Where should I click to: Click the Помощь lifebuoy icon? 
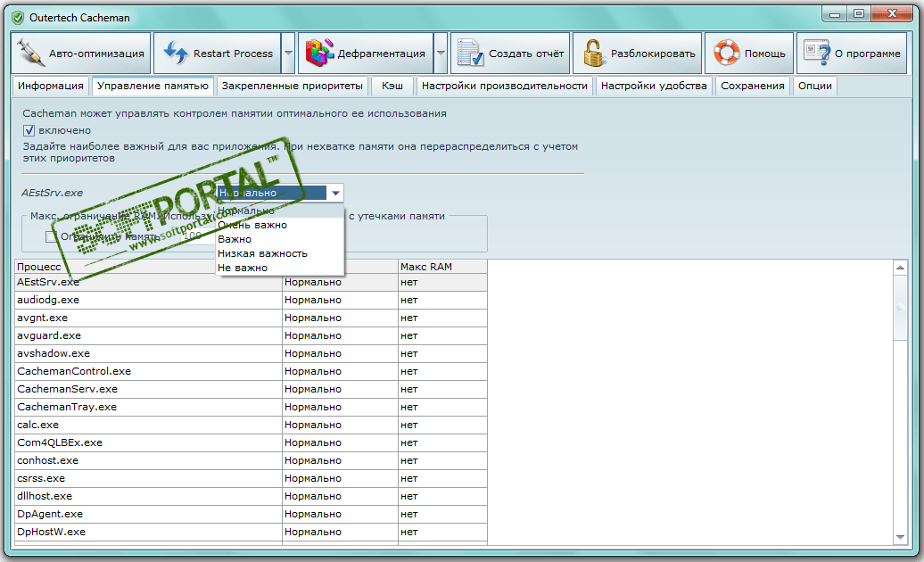727,53
